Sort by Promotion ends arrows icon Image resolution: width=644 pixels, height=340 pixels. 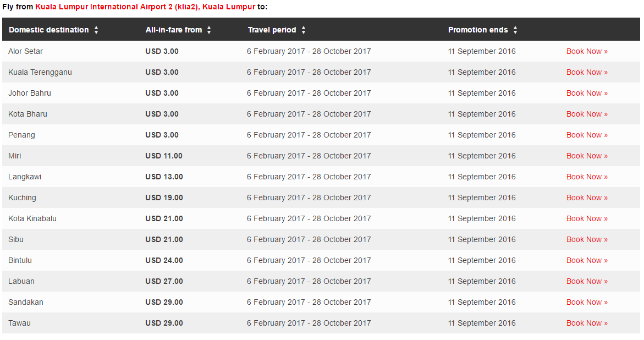coord(515,30)
